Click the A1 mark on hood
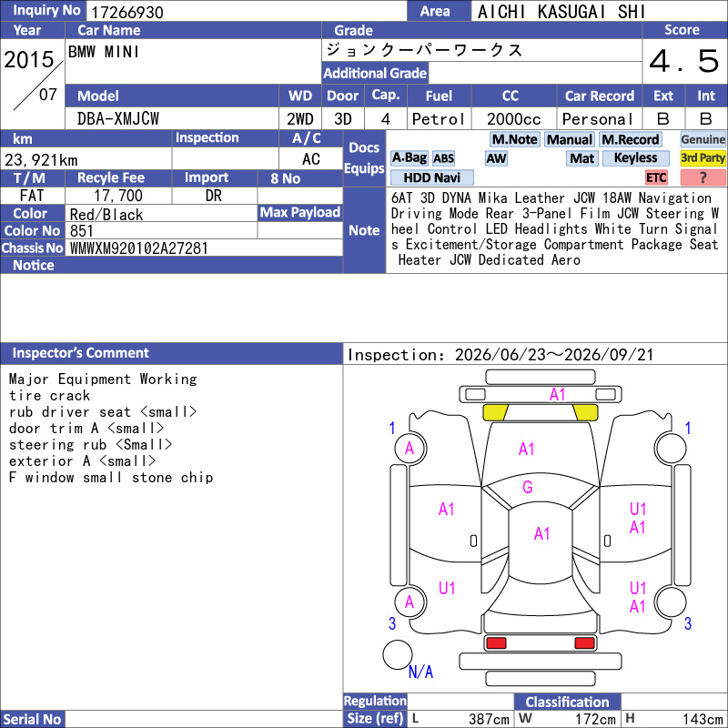The width and height of the screenshot is (728, 728). [527, 449]
